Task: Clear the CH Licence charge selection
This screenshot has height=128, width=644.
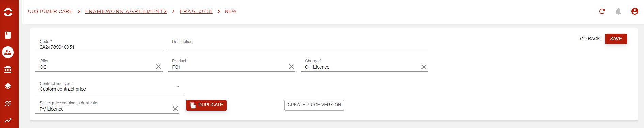Action: pos(424,67)
